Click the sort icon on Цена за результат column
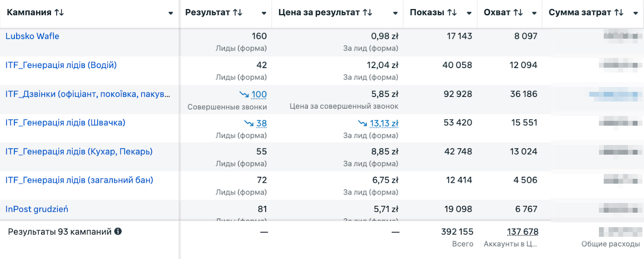This screenshot has width=644, height=259. point(367,12)
